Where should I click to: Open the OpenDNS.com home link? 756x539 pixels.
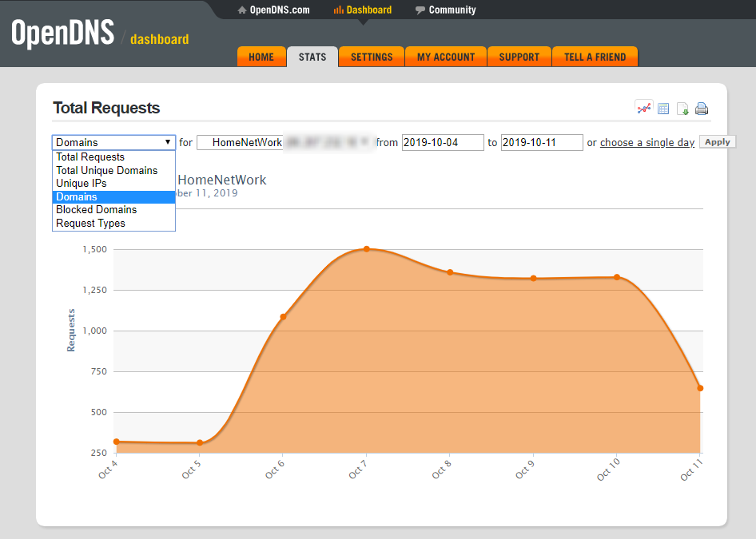[274, 10]
